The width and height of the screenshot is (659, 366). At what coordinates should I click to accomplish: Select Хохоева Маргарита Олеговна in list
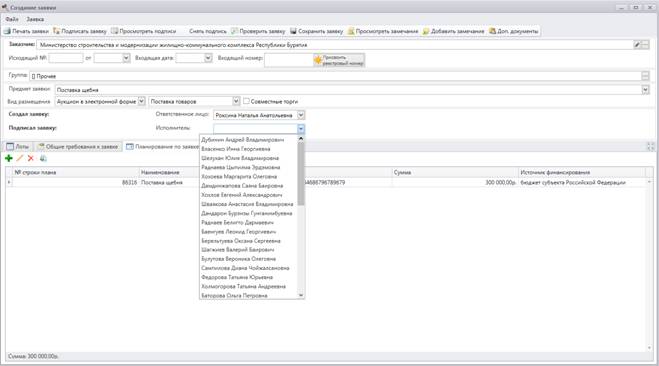248,176
